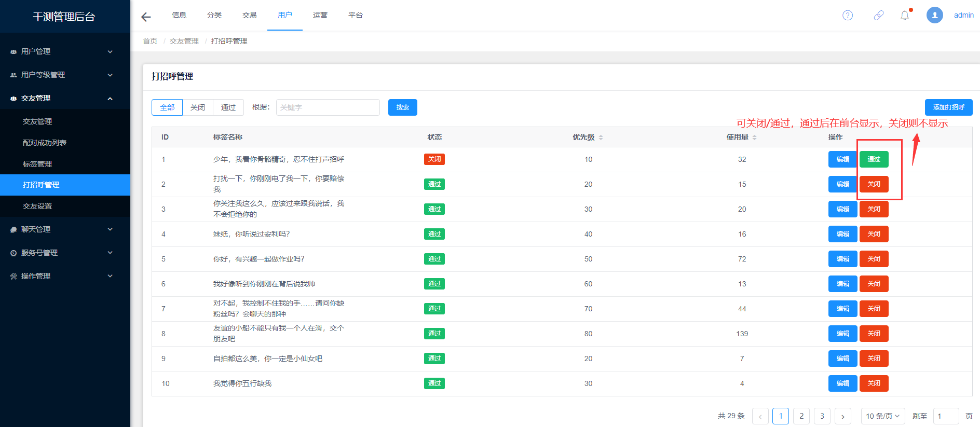This screenshot has height=427, width=980.
Task: Switch to 运营 top tab
Action: pos(320,15)
